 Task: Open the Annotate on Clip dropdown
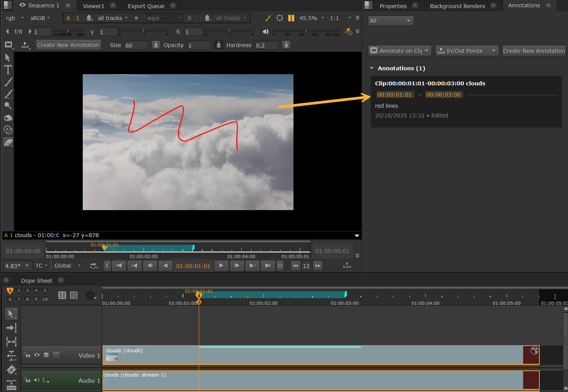[400, 51]
